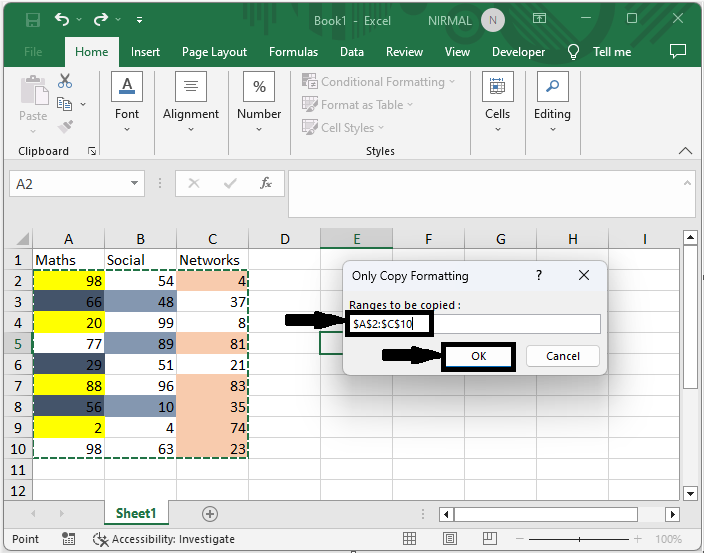
Task: Open Conditional Formatting menu
Action: click(x=378, y=82)
